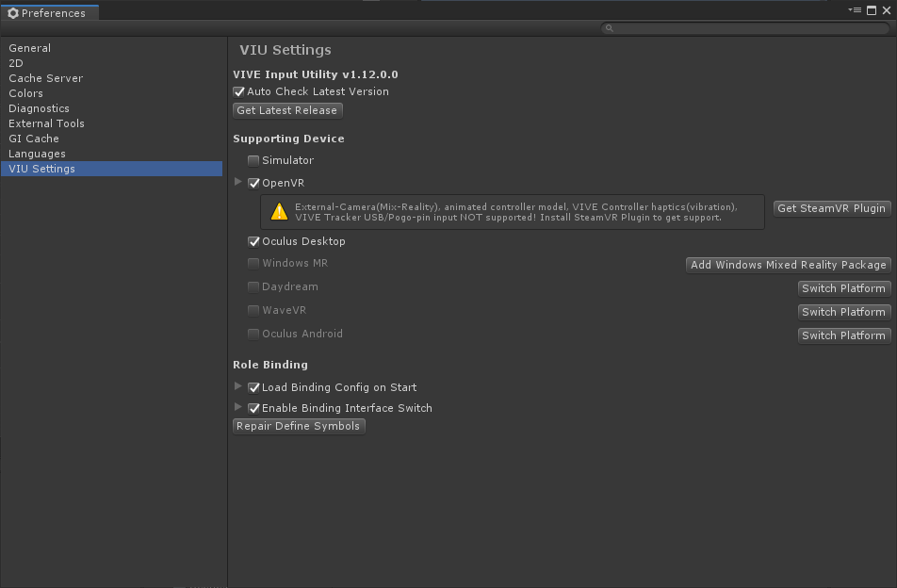
Task: Click Repair Define Symbols button
Action: pos(299,426)
